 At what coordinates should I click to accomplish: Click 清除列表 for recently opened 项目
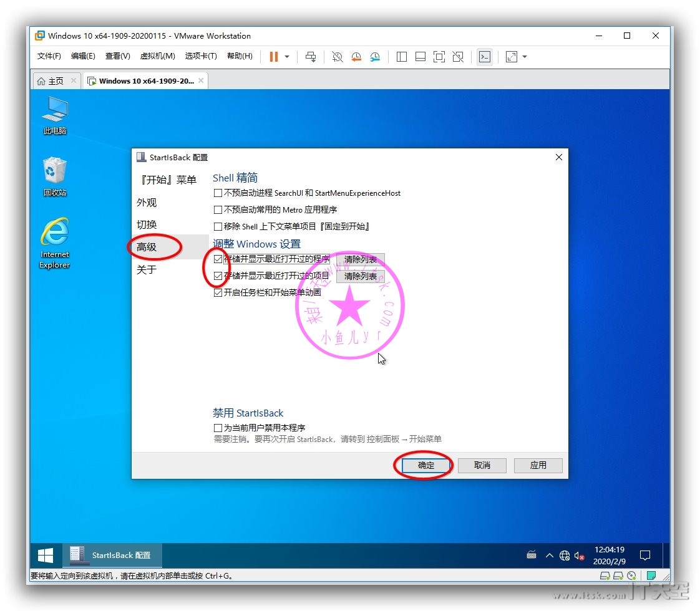click(x=360, y=277)
